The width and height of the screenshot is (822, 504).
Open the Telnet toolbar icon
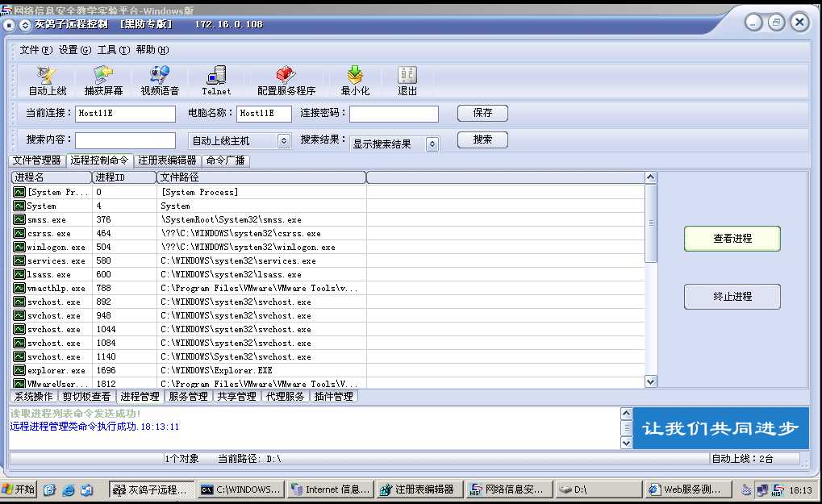click(216, 81)
